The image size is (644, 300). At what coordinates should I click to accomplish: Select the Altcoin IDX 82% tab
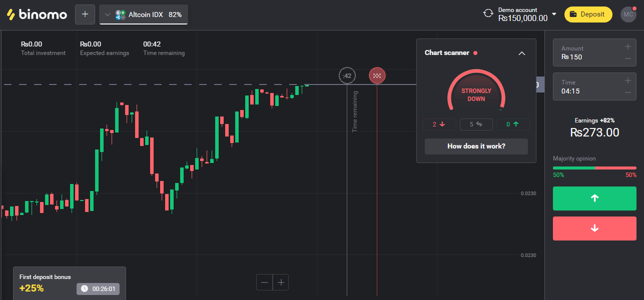pyautogui.click(x=144, y=14)
